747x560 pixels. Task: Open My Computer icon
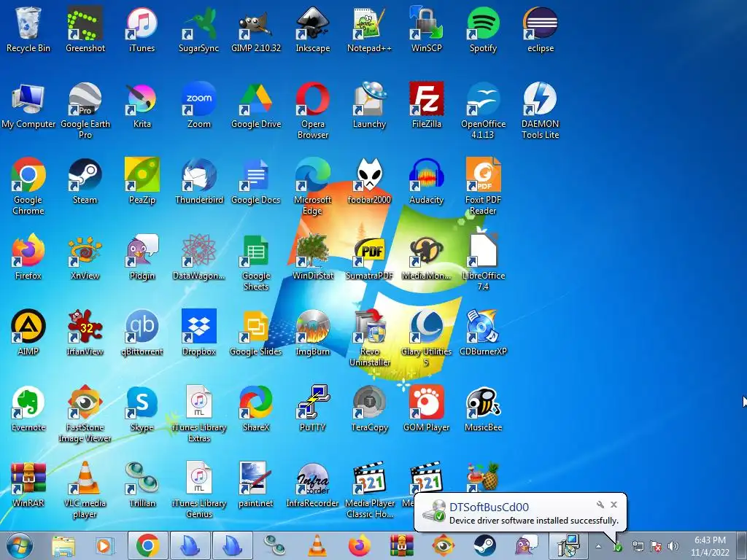click(x=28, y=106)
